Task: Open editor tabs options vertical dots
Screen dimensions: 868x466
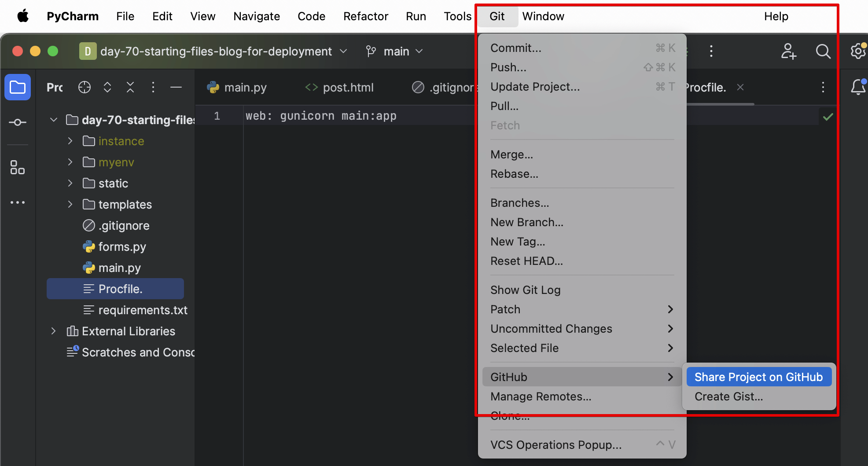Action: pos(823,87)
